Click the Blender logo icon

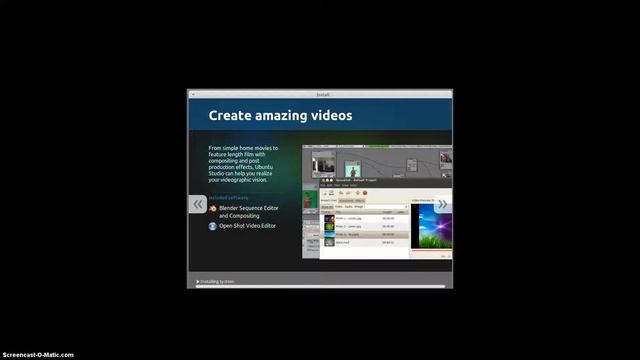[213, 209]
